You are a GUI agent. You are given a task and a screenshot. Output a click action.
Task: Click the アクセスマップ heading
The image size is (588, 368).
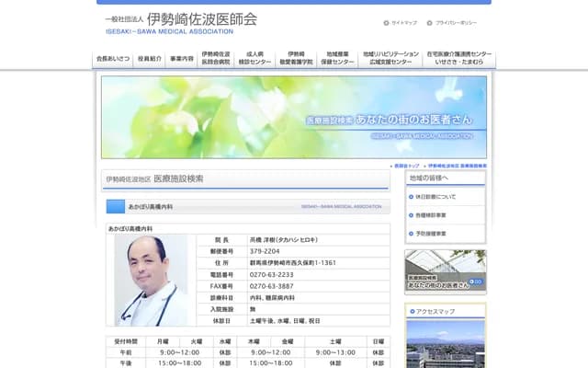(x=435, y=311)
